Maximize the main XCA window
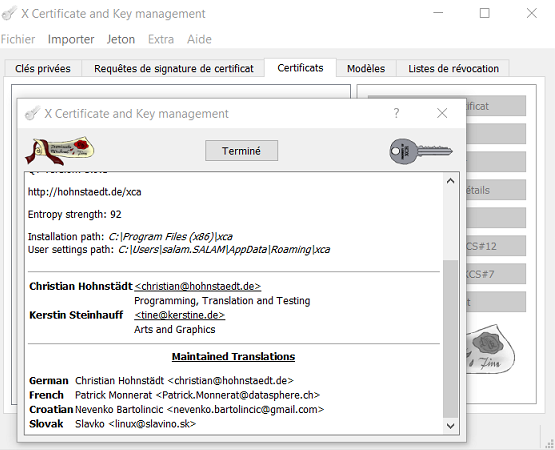555x450 pixels. click(485, 13)
